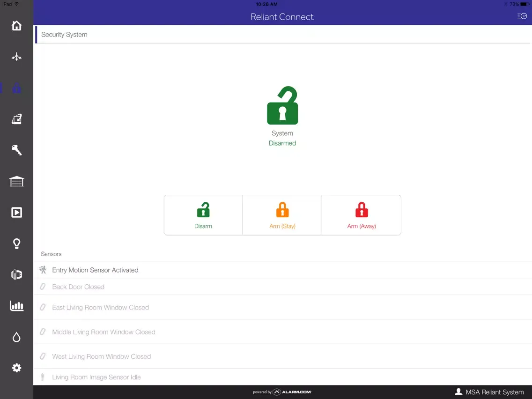Select Living Room Image Sensor Idle row

283,377
